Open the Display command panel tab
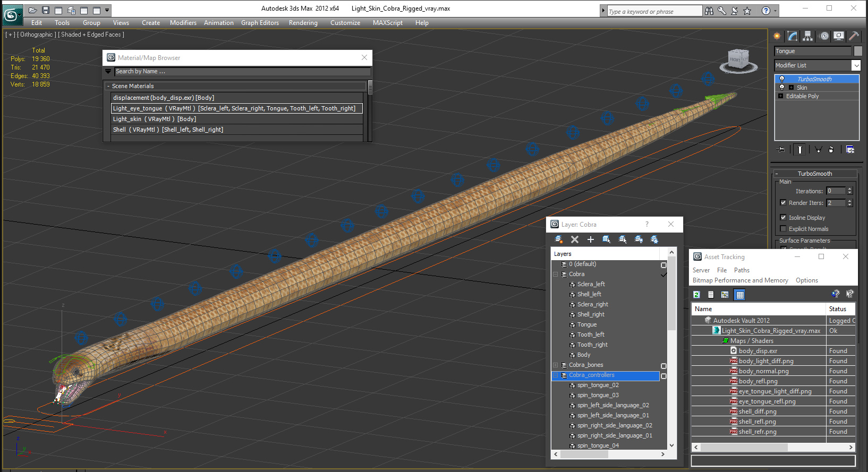This screenshot has width=868, height=472. tap(839, 36)
